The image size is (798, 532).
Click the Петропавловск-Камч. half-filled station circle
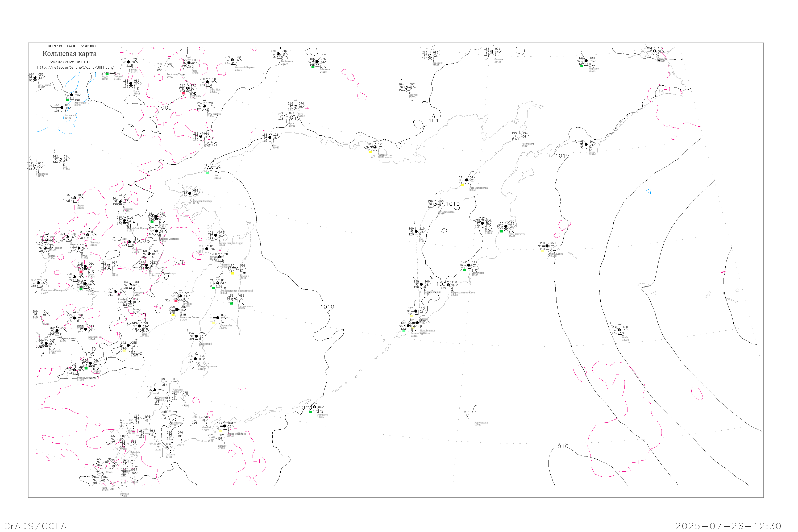pos(448,285)
